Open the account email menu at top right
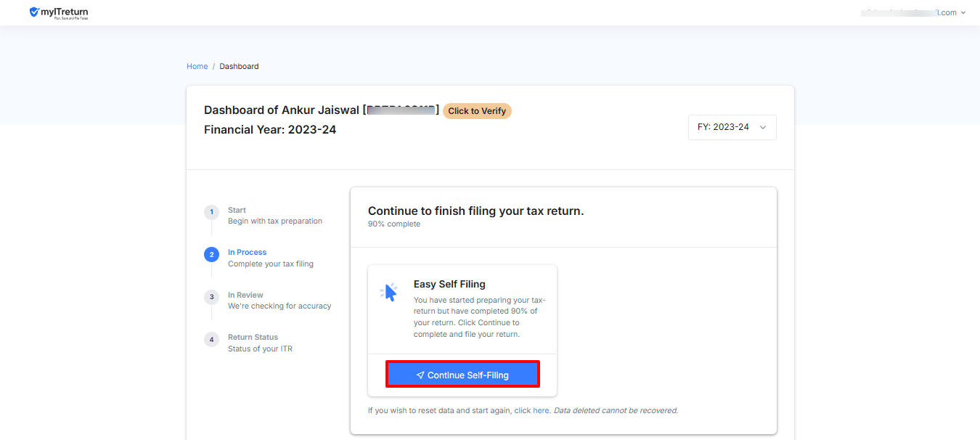The image size is (980, 440). (x=913, y=12)
